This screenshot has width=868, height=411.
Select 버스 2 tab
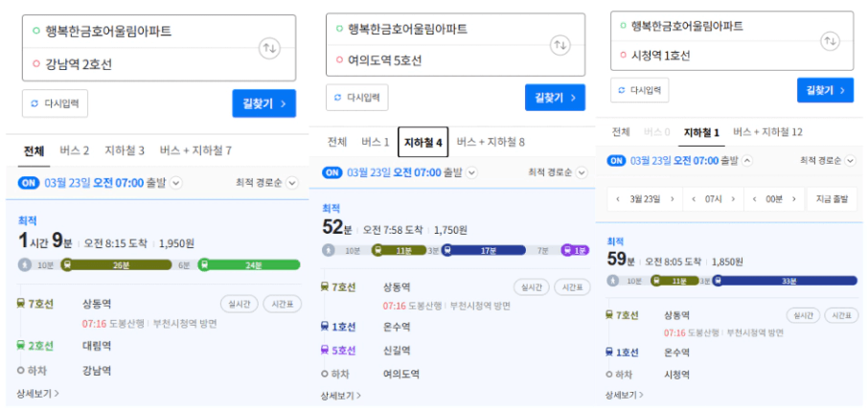click(x=75, y=150)
